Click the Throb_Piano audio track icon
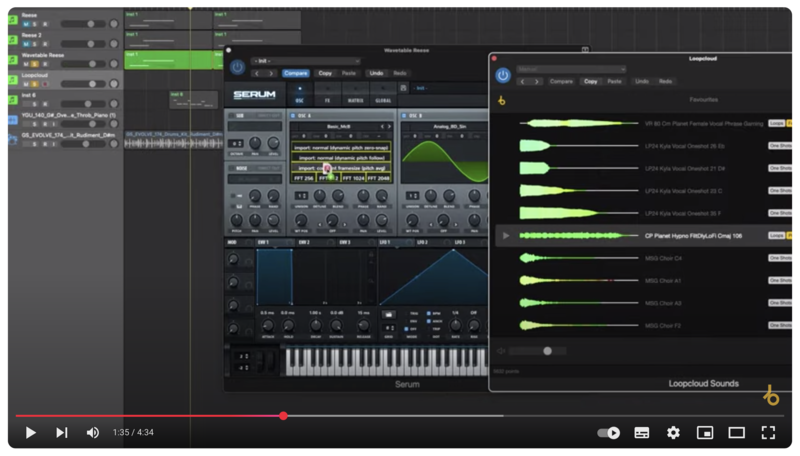The height and width of the screenshot is (456, 800). (x=13, y=120)
